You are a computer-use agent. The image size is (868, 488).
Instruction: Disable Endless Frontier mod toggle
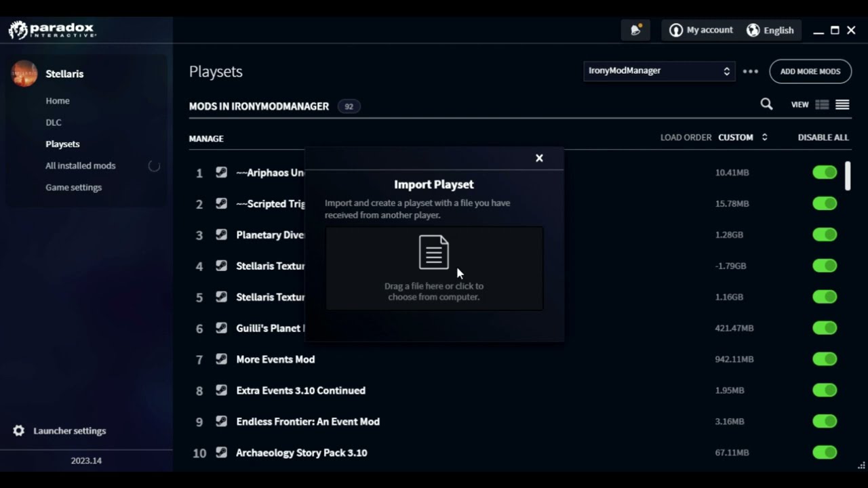coord(825,422)
